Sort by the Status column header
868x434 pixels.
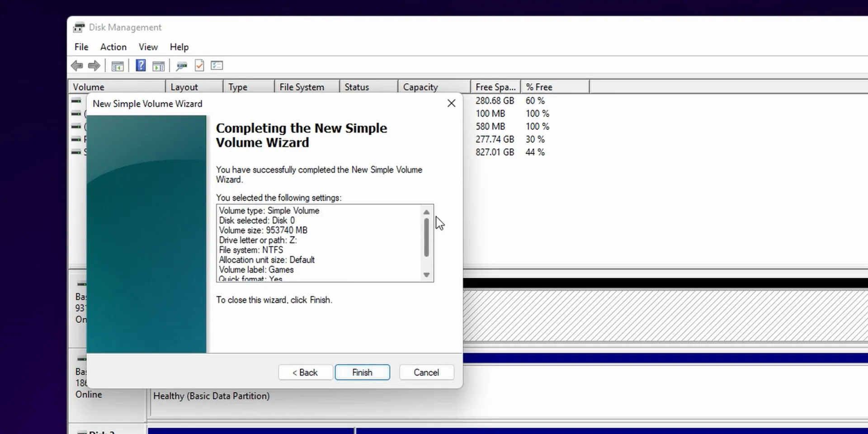(368, 87)
